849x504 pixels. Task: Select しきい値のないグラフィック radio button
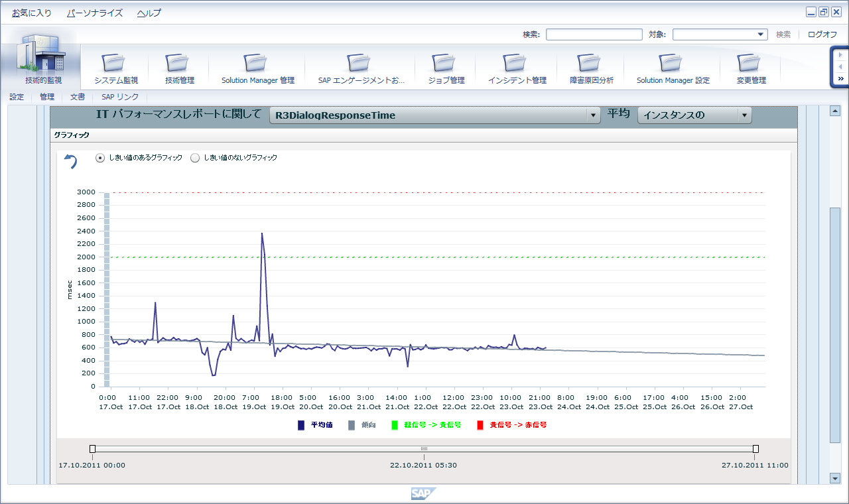(195, 158)
